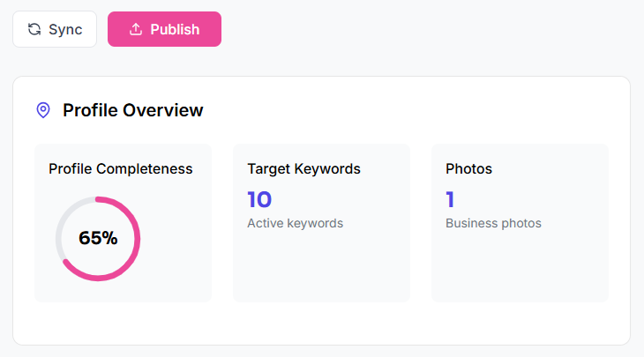
Task: Open the Target Keywords card title
Action: [x=303, y=168]
